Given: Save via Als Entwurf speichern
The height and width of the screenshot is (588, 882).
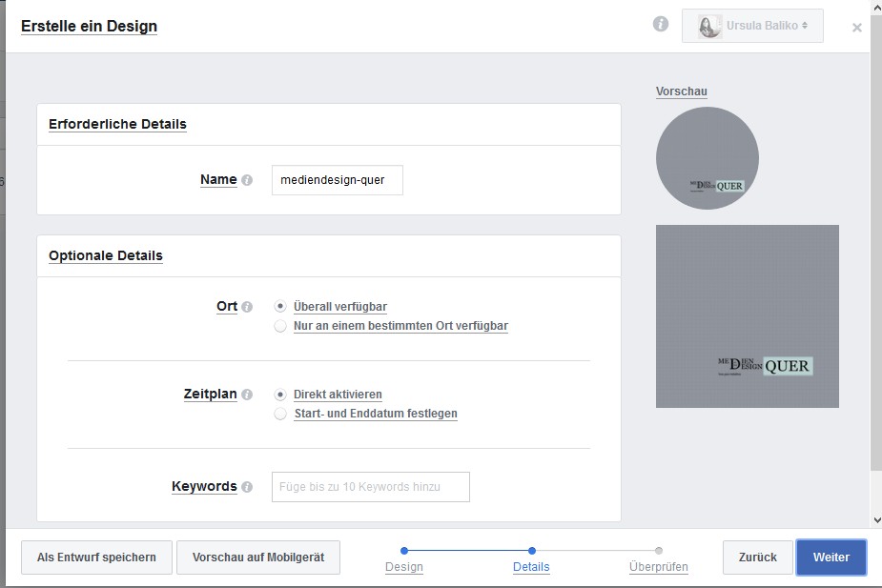Looking at the screenshot, I should (96, 558).
